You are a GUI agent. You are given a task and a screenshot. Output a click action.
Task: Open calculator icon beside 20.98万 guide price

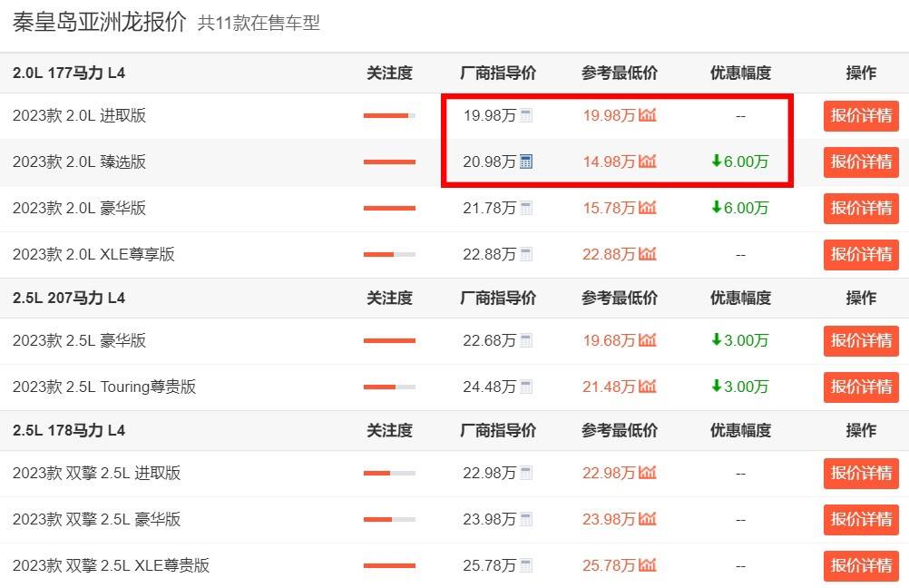[526, 162]
